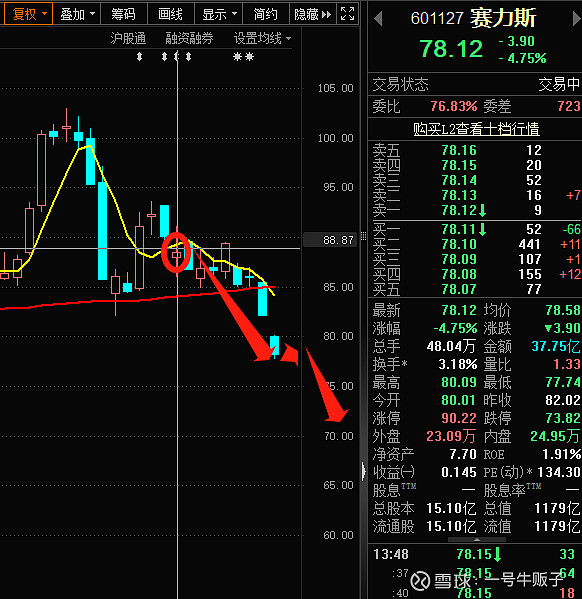Image resolution: width=582 pixels, height=599 pixels.
Task: Collapse side panel with small arrow handle
Action: [363, 471]
